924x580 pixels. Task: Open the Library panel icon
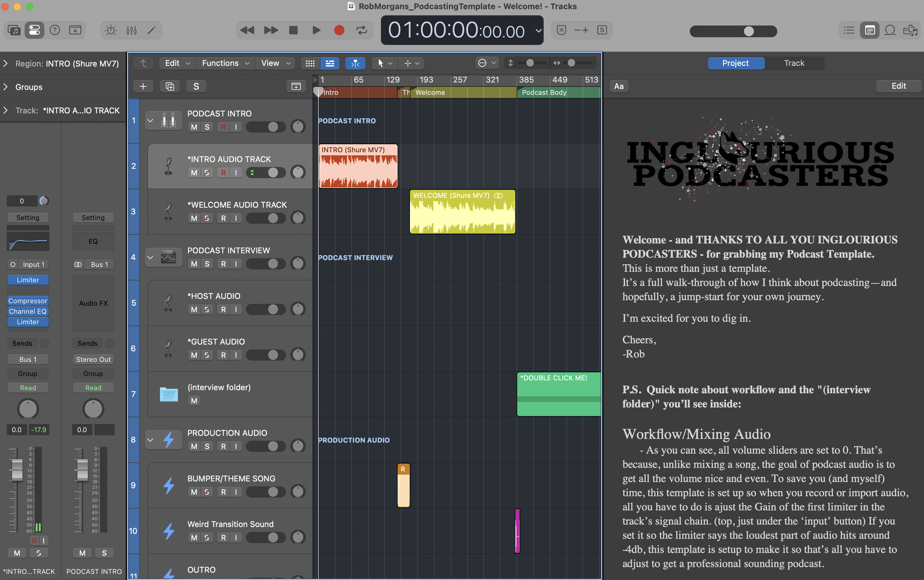point(14,30)
